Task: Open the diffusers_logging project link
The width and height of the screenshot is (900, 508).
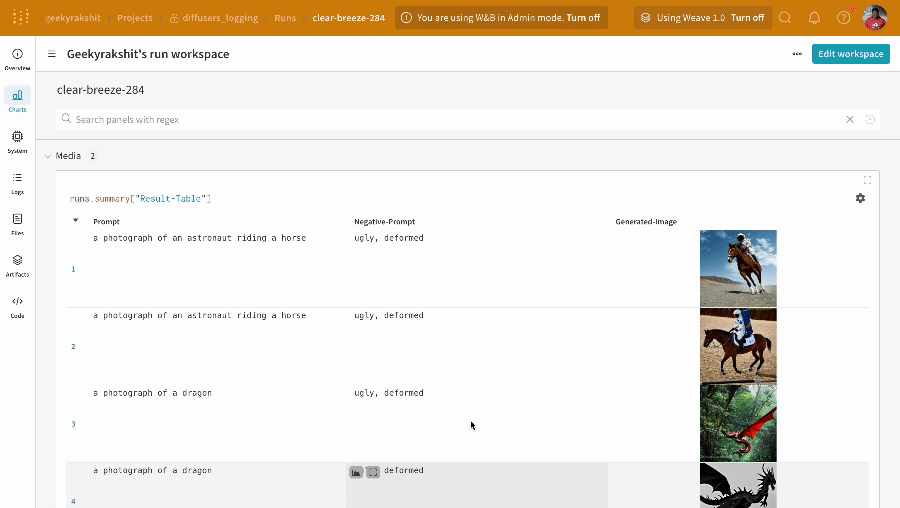Action: coord(219,18)
